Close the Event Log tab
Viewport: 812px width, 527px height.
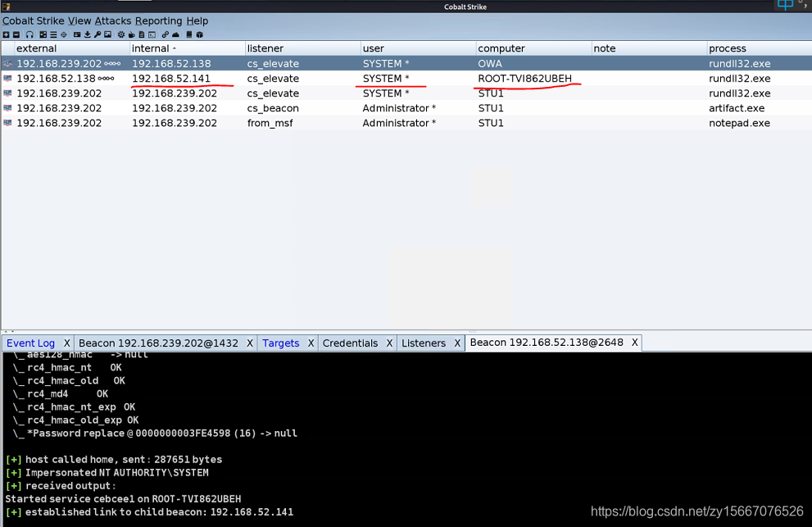pyautogui.click(x=67, y=343)
